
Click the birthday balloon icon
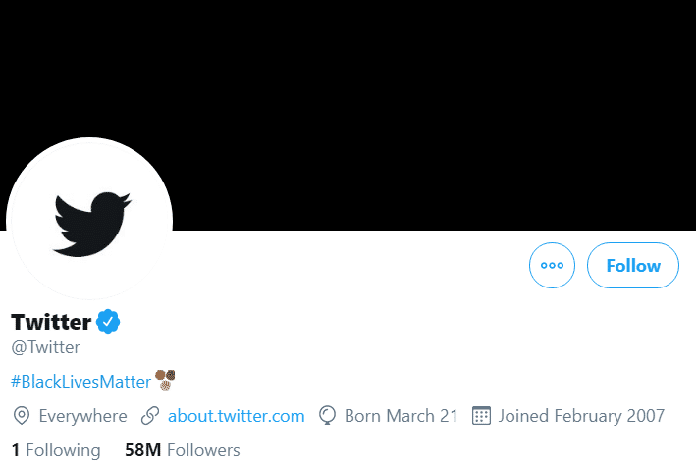(x=328, y=416)
